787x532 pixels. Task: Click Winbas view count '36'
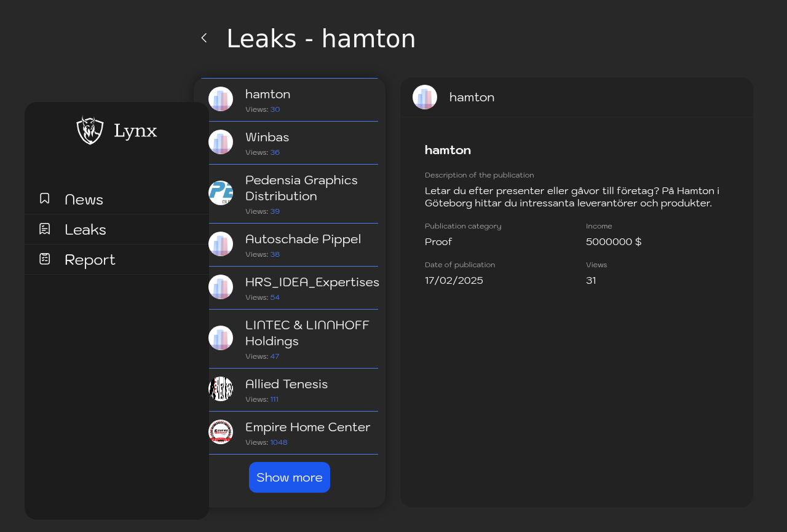pyautogui.click(x=275, y=152)
